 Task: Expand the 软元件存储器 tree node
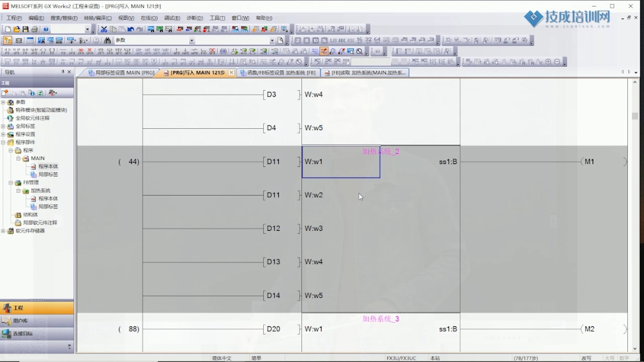pos(4,231)
